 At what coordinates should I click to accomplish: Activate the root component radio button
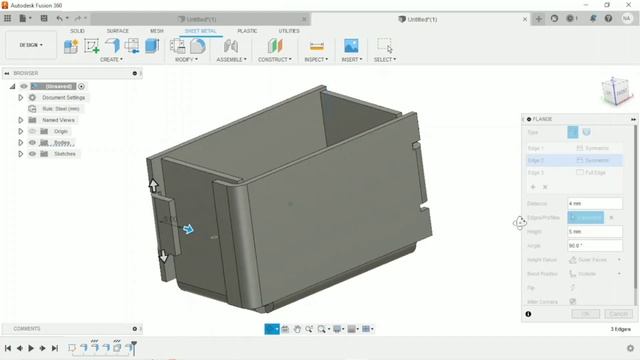[x=82, y=86]
